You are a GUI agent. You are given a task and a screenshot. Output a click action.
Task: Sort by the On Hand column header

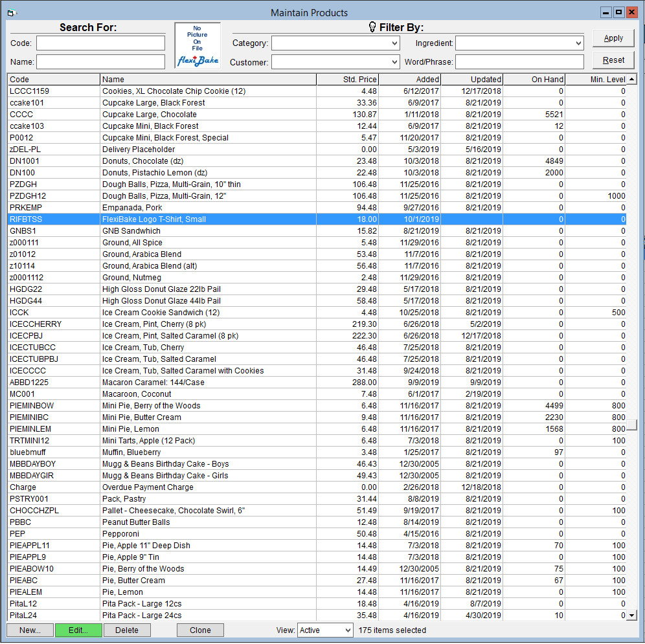534,80
